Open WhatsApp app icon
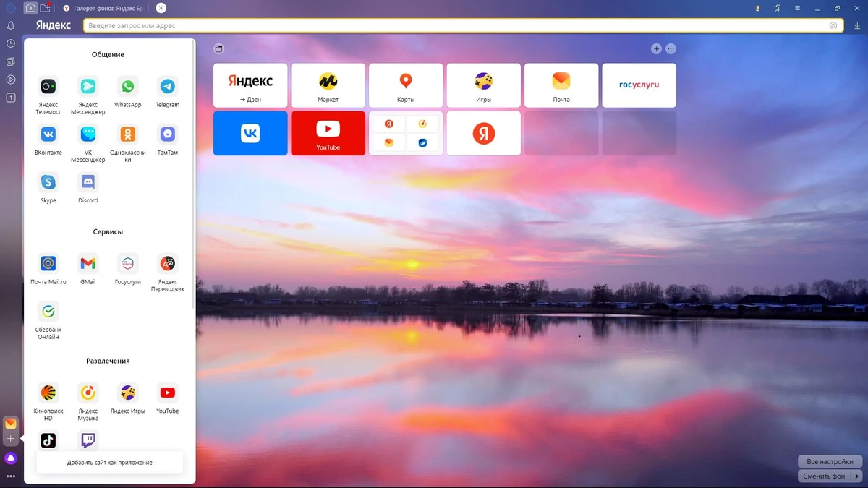Screen dimensions: 868x488 tap(128, 87)
